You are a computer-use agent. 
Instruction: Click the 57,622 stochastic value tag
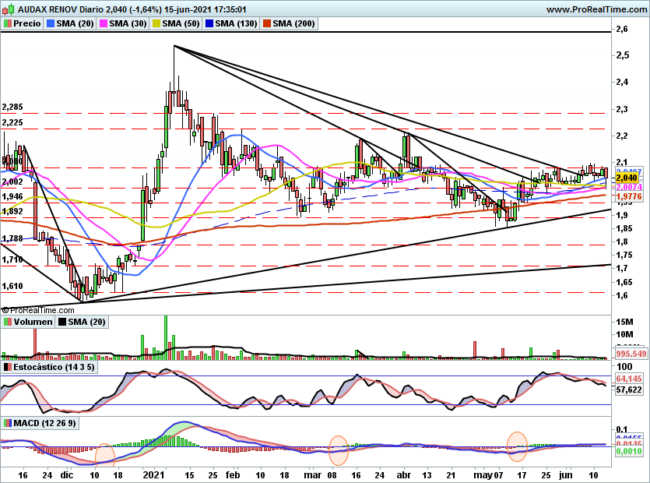coord(629,390)
